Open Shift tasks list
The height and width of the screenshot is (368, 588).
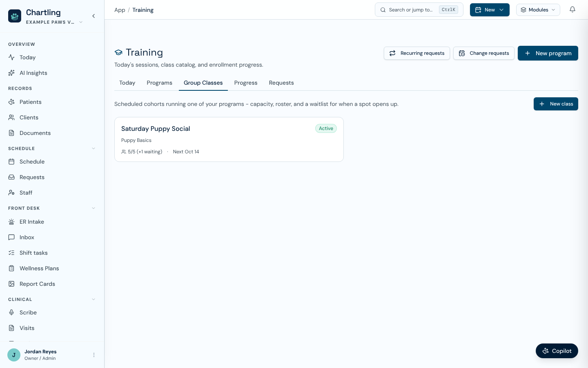52,253
